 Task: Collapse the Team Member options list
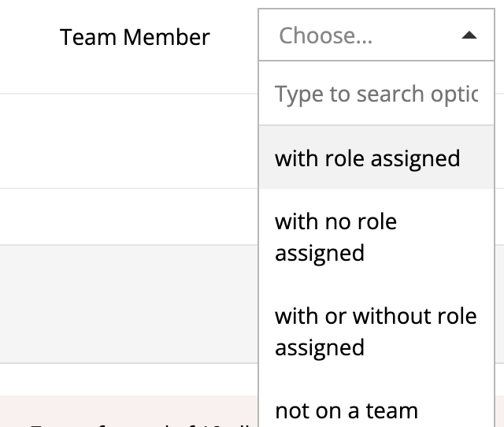[x=469, y=35]
